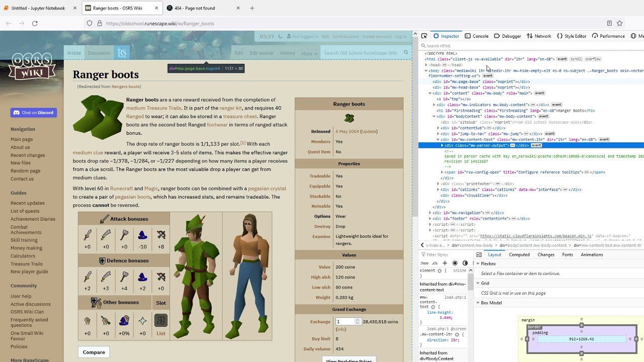Viewport: 644px width, 362px height.
Task: Collapse the body element node
Action: pyautogui.click(x=426, y=71)
